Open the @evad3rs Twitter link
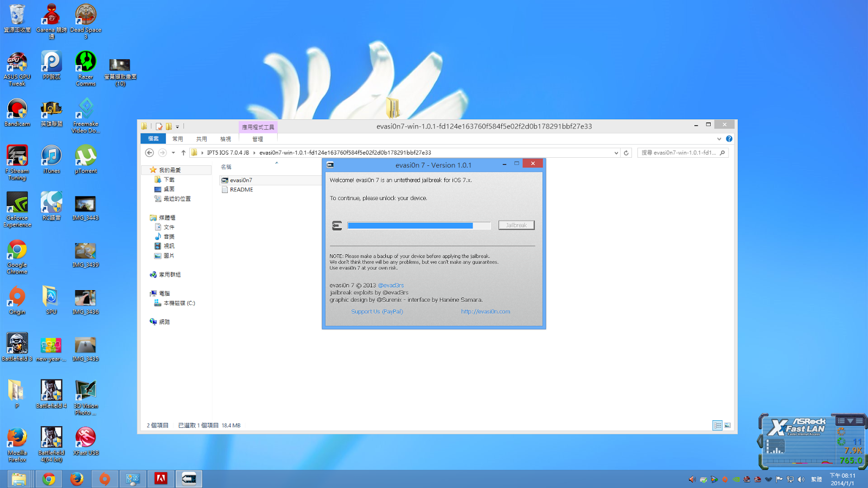Viewport: 868px width, 488px height. (391, 285)
